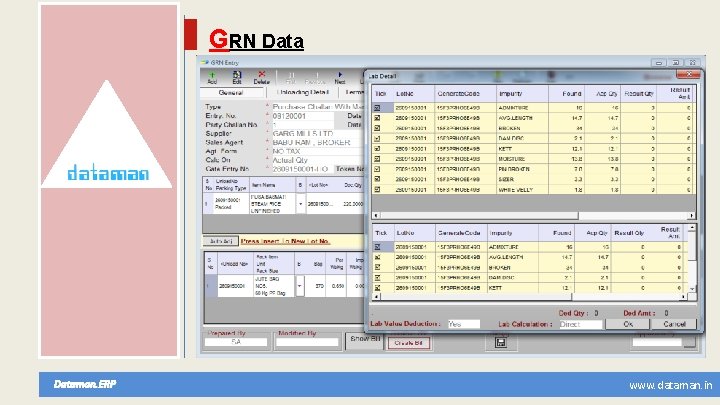Image resolution: width=720 pixels, height=405 pixels.
Task: Open the Type field Purchase Challan combo
Action: pos(318,107)
